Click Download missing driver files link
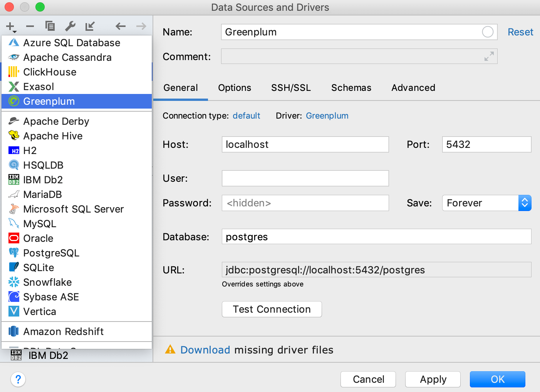Screen dimensions: 540x392 [205, 350]
